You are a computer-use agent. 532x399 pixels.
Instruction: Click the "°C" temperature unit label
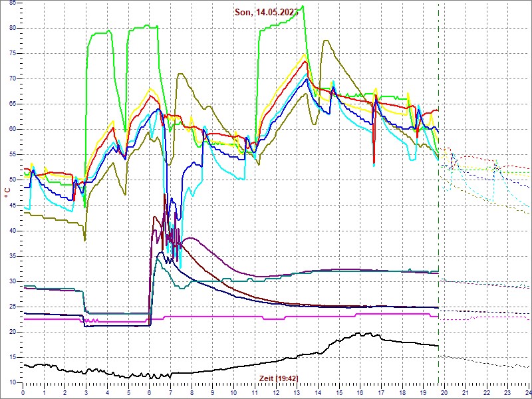7,193
